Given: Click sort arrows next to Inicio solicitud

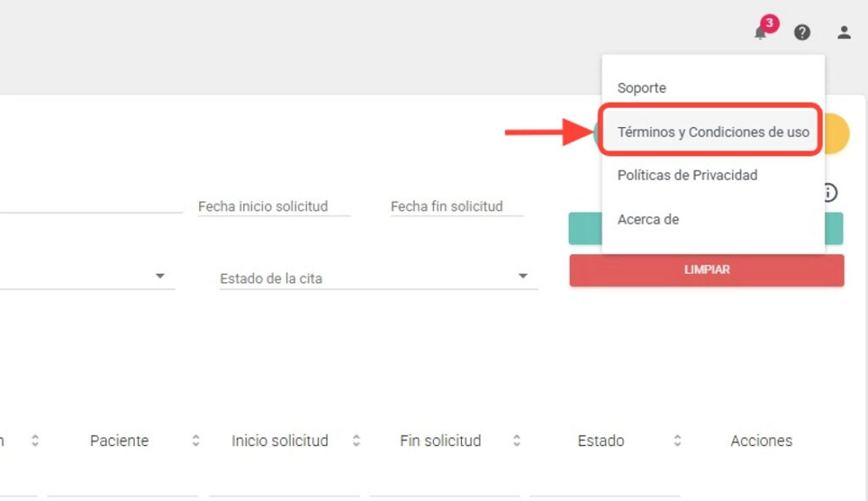Looking at the screenshot, I should click(x=357, y=441).
